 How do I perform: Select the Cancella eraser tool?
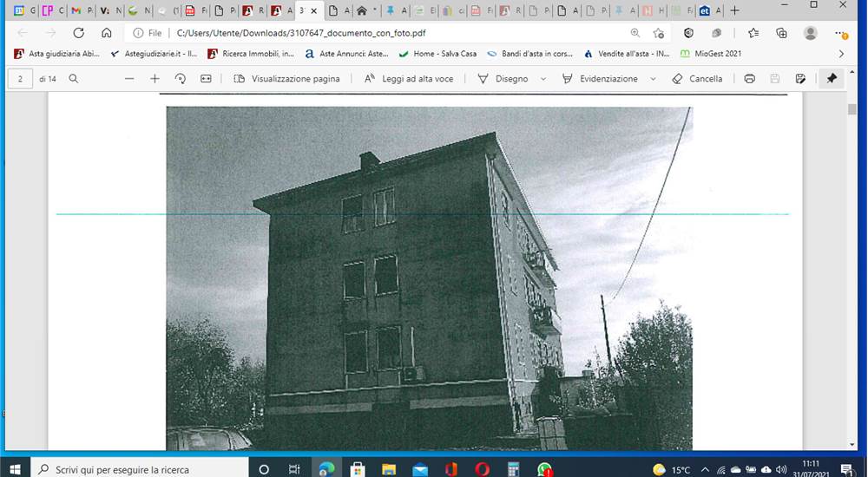697,79
